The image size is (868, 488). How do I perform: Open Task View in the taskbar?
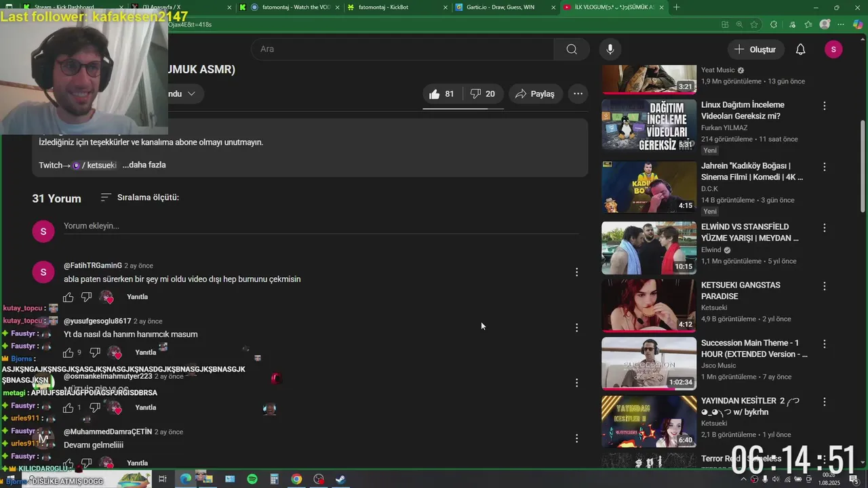pyautogui.click(x=163, y=479)
